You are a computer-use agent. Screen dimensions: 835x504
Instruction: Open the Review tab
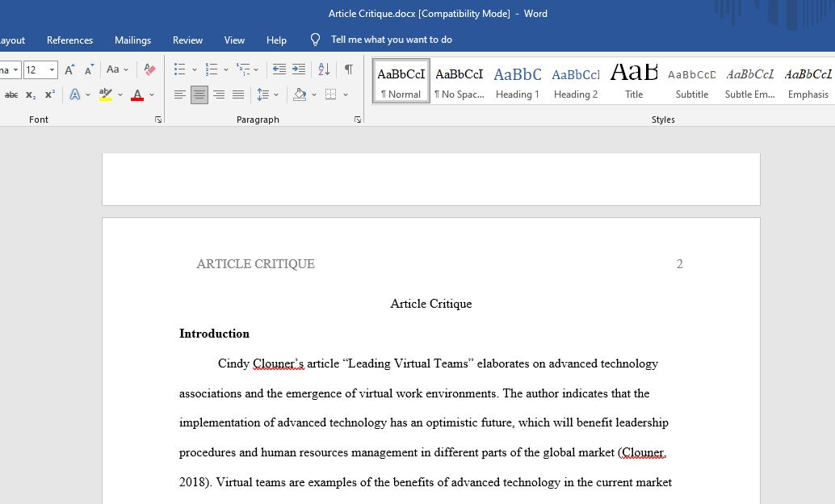(x=187, y=40)
